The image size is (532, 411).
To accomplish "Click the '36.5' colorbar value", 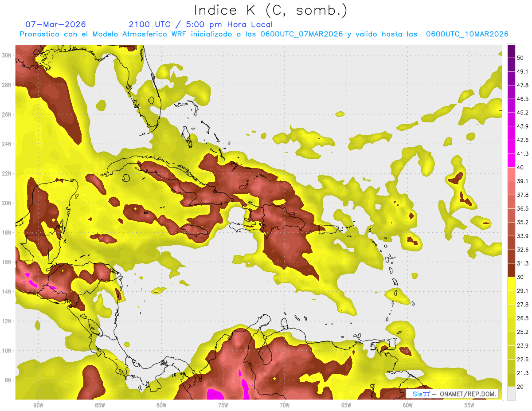I will coord(523,208).
